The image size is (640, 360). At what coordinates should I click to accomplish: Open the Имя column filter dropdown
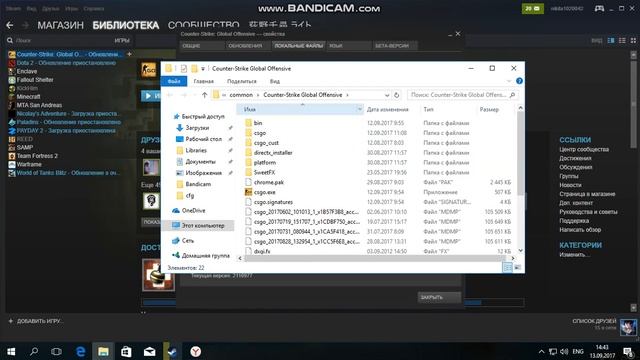[359, 109]
